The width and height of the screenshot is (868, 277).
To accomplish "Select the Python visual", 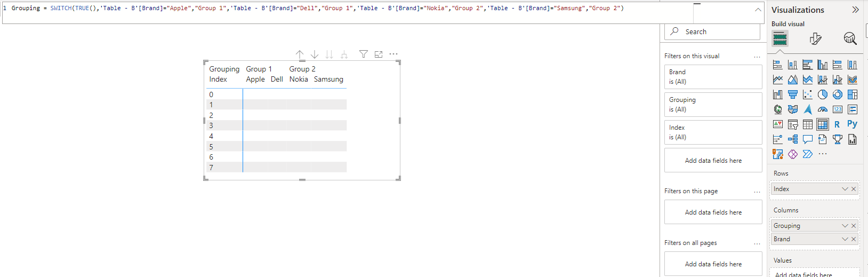I will point(853,124).
